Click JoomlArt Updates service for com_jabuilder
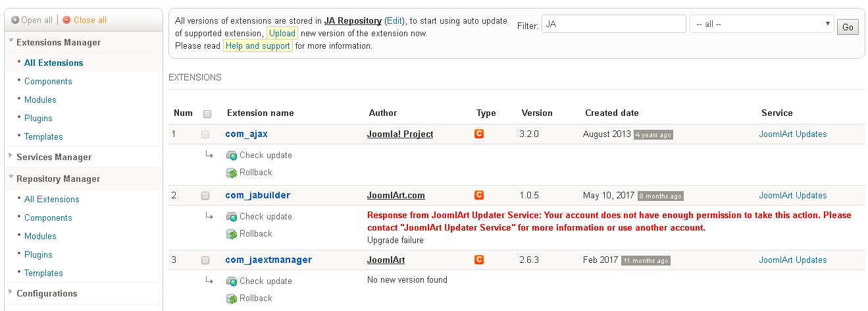This screenshot has height=311, width=868. (793, 195)
